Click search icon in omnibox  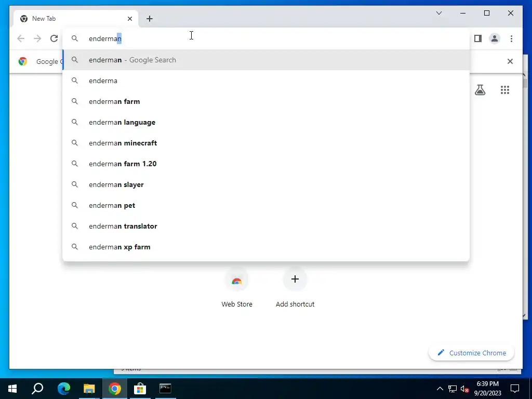(75, 38)
